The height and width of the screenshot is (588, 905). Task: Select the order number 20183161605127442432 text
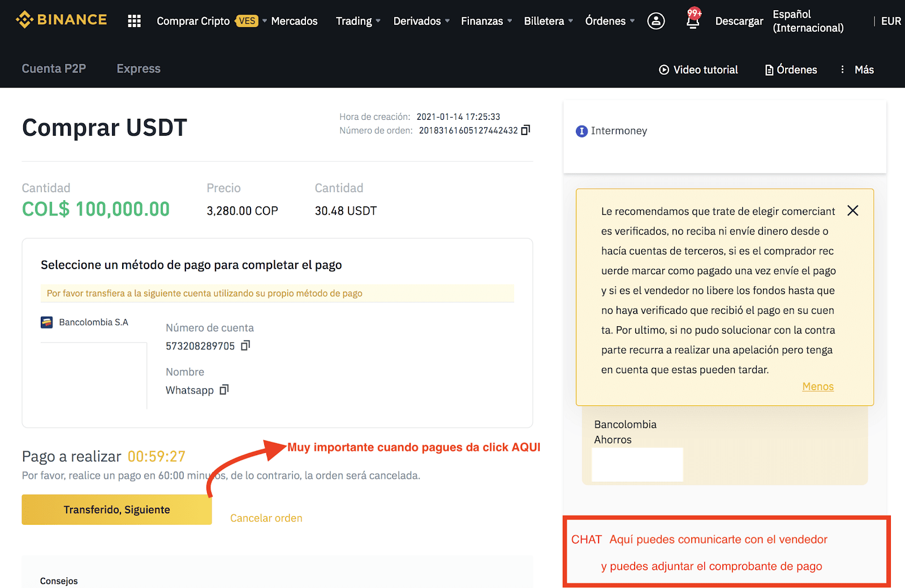(468, 131)
